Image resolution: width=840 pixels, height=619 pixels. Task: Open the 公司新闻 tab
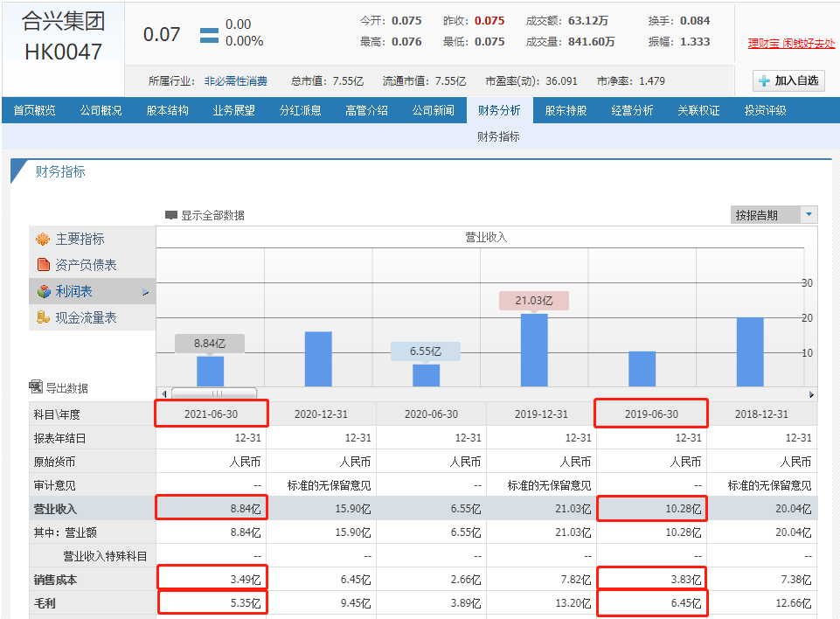(433, 110)
